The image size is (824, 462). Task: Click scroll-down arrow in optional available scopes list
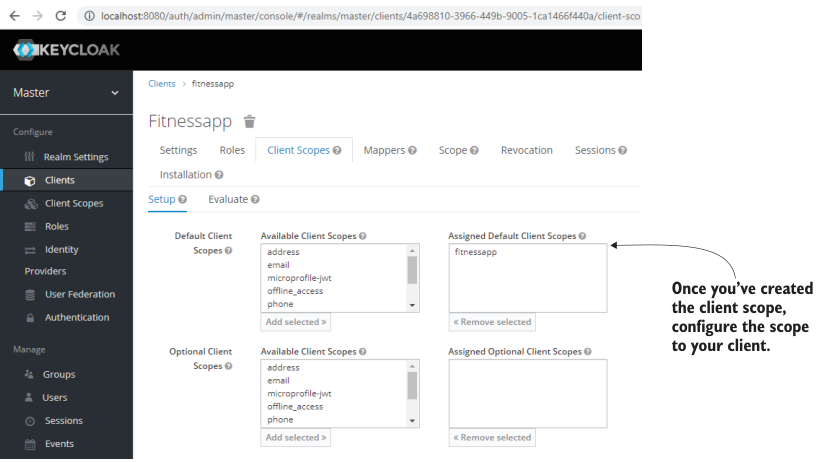(413, 421)
